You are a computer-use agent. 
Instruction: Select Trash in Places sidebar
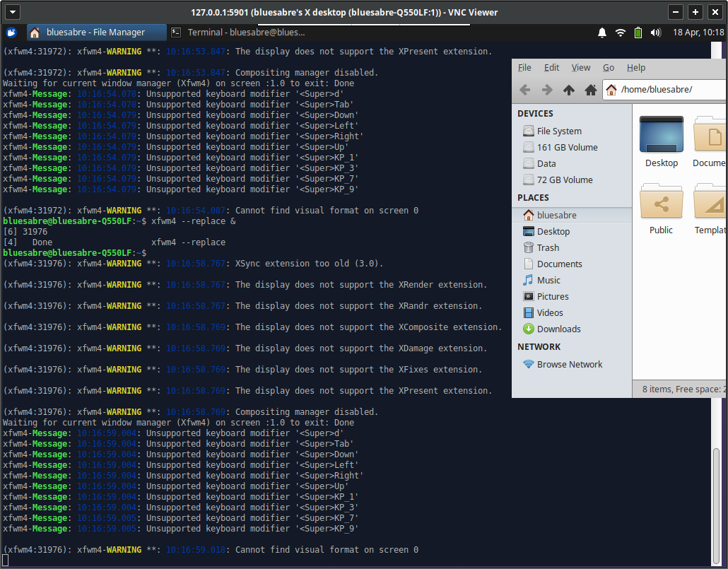click(547, 248)
